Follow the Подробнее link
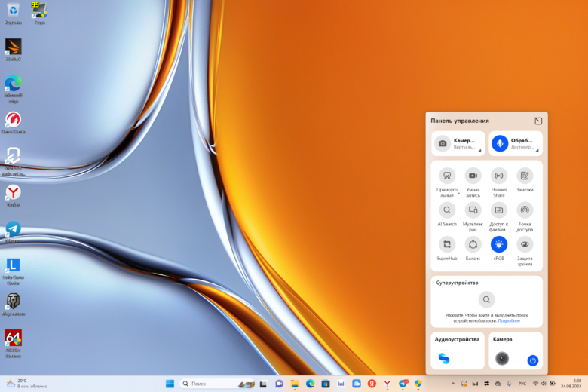Screen dimensions: 588x392 point(509,320)
